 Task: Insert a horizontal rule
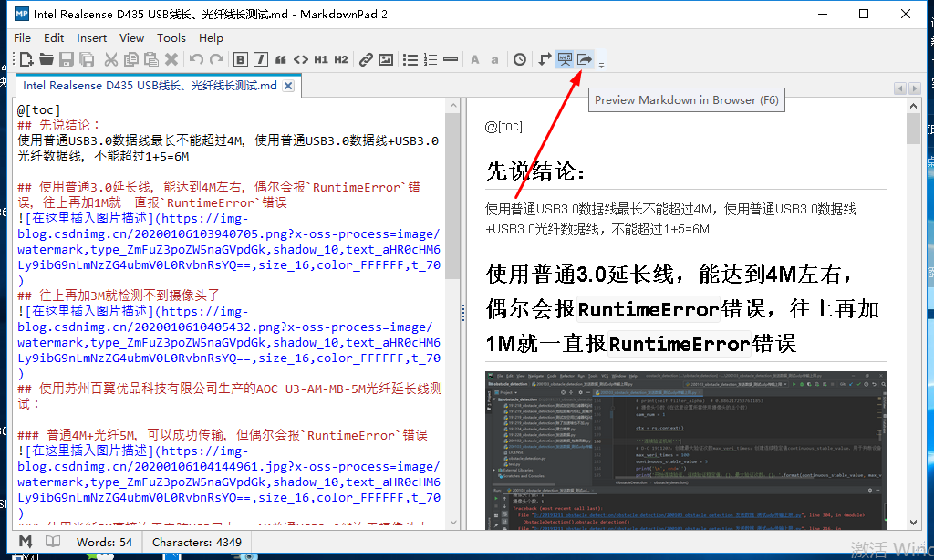[451, 59]
